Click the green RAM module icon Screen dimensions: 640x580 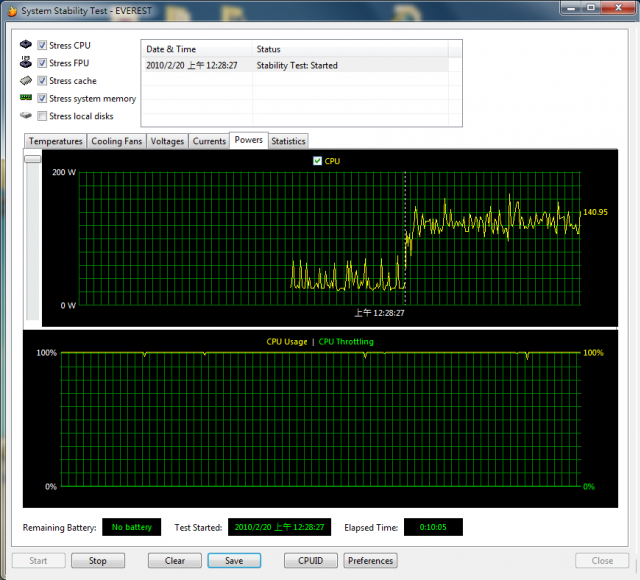tap(26, 97)
